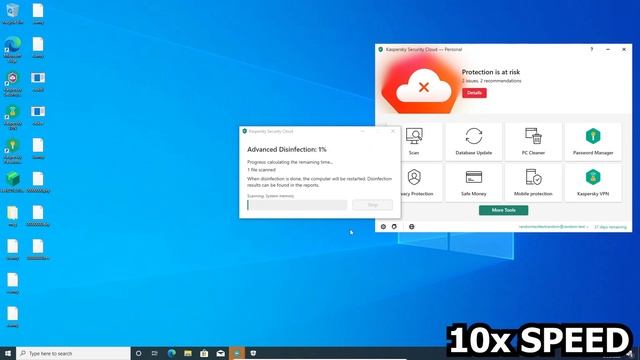Open Kaspersky help question mark
640x360 pixels.
591,49
